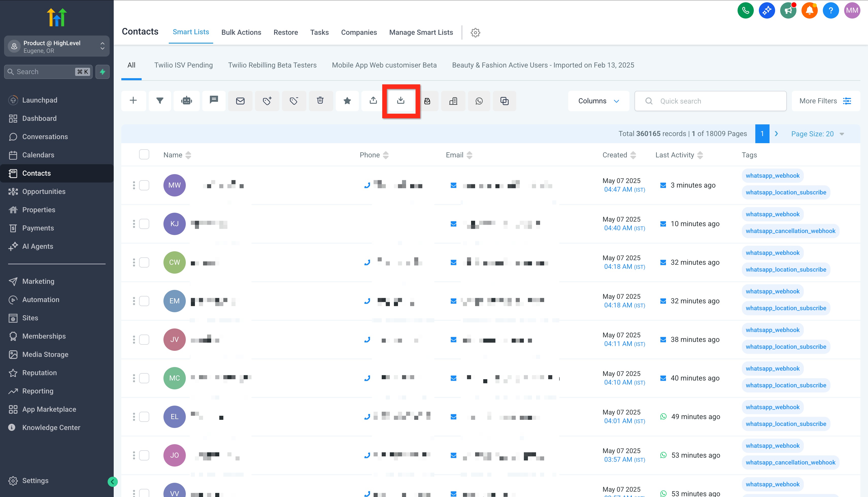
Task: Open Opportunities in the sidebar
Action: [x=44, y=191]
